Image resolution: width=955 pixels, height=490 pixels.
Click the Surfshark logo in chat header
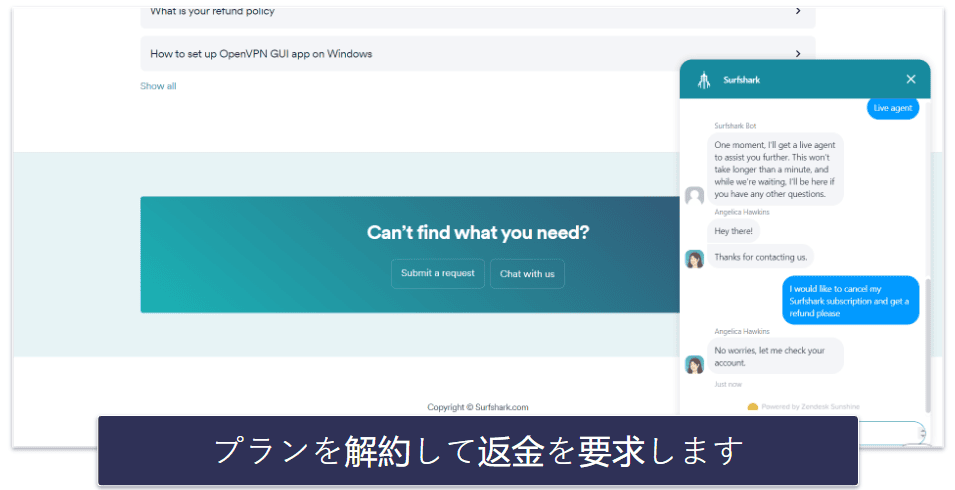click(704, 80)
